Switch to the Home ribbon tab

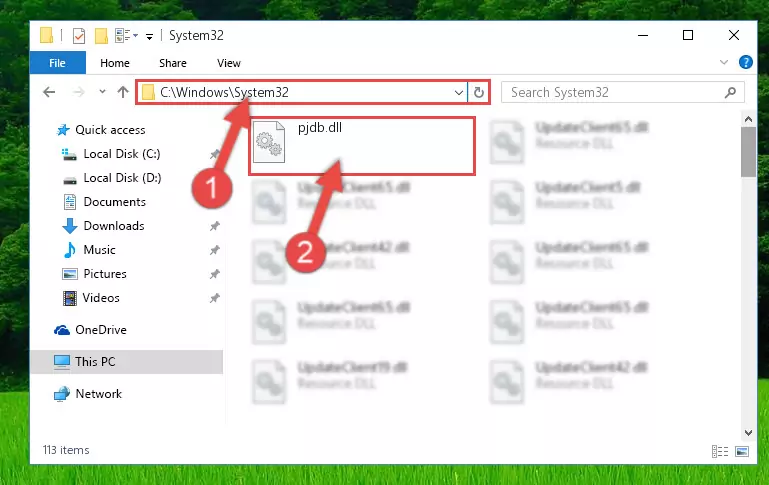[x=115, y=63]
